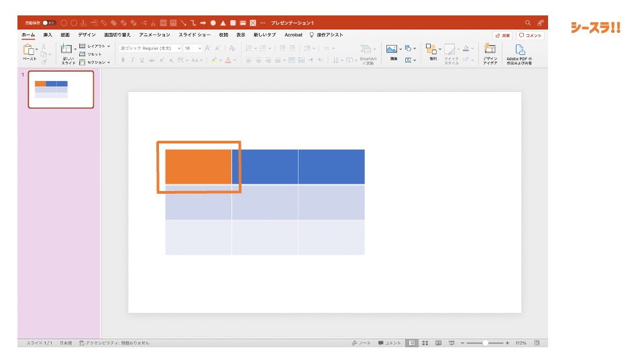This screenshot has height=362, width=644.
Task: Start slide show from status bar icon
Action: click(x=451, y=343)
